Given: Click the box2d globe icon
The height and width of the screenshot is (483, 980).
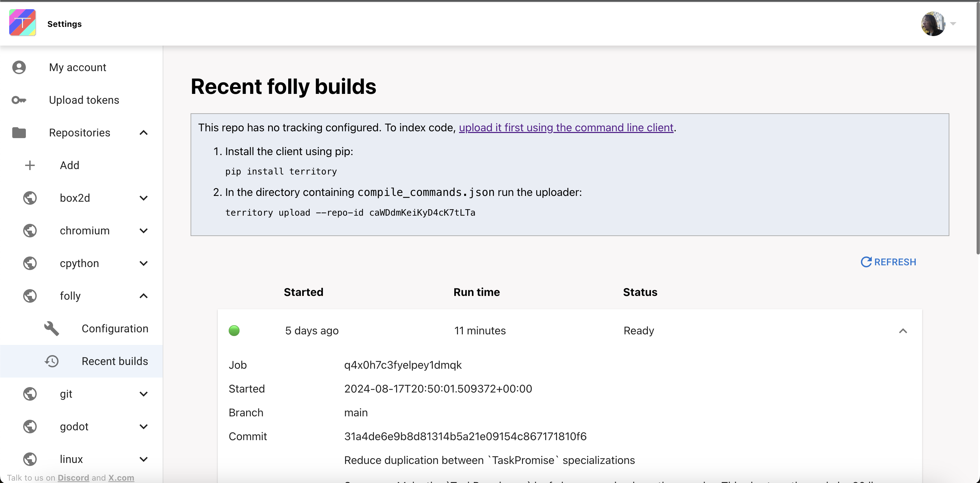Looking at the screenshot, I should (x=30, y=198).
